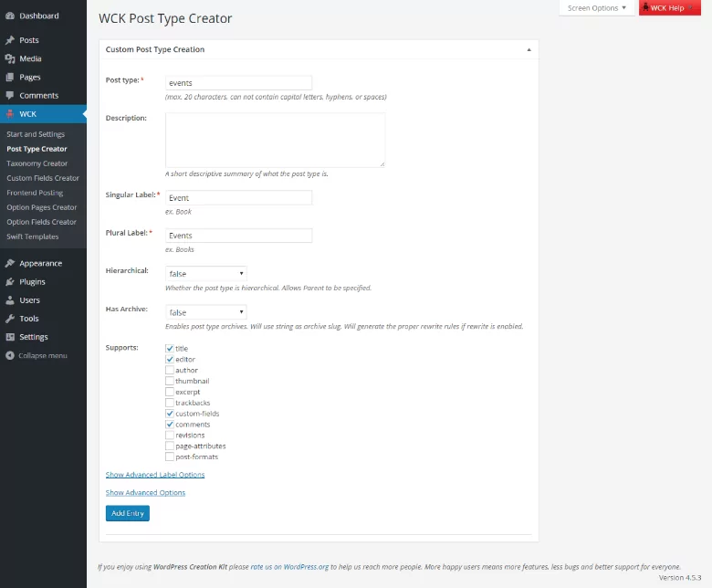Open the Screen Options dropdown
This screenshot has height=588, width=712.
click(x=597, y=8)
